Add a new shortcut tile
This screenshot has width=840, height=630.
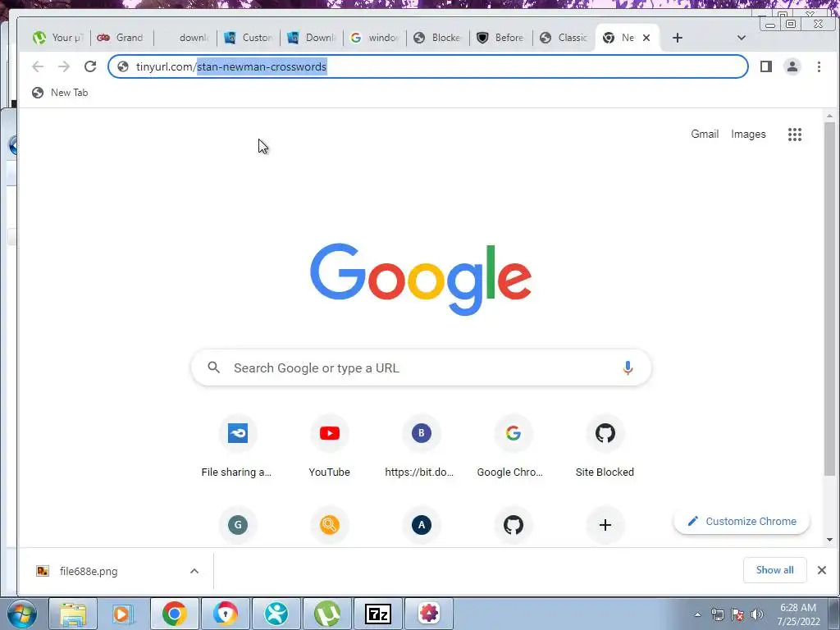(605, 525)
